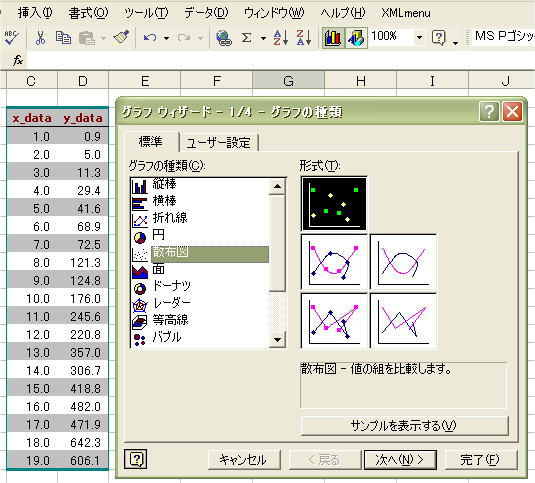Expand the undo history dropdown arrow
The width and height of the screenshot is (535, 483).
(167, 38)
